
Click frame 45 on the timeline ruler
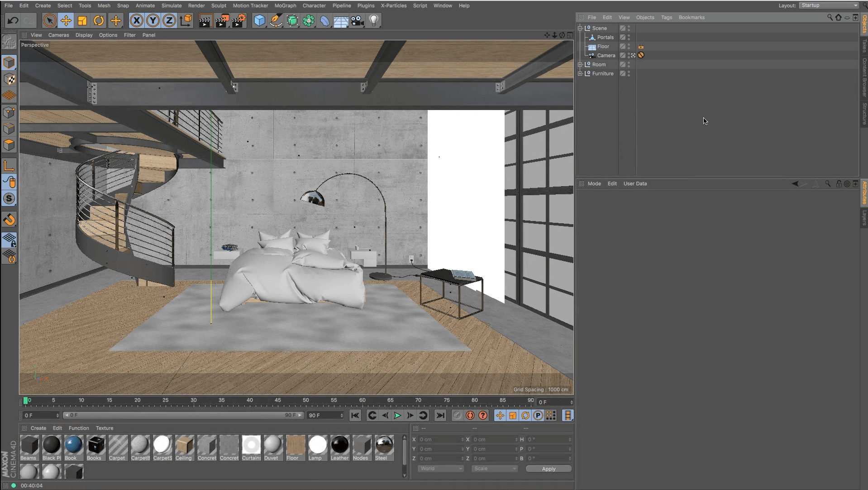tap(277, 401)
